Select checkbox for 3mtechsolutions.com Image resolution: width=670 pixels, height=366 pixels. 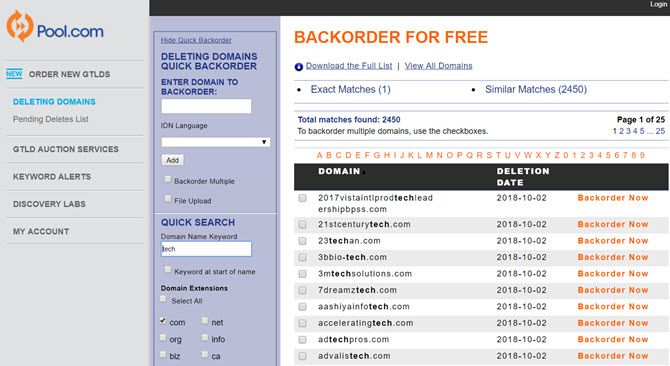coord(303,274)
